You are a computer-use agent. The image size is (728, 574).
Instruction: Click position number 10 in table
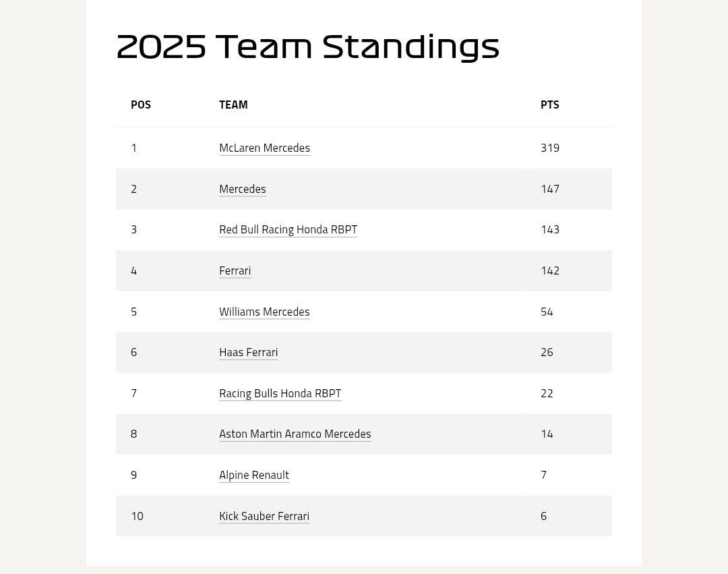pos(137,516)
